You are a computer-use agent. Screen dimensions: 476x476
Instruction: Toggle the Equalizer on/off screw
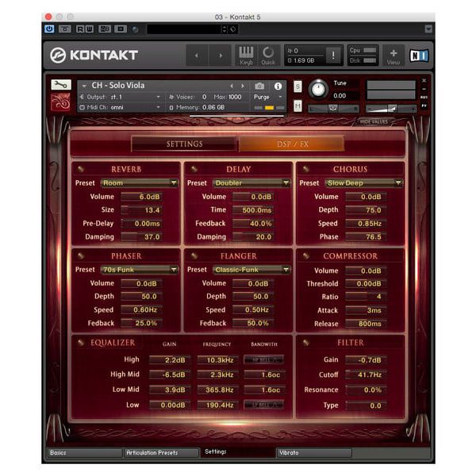81,343
